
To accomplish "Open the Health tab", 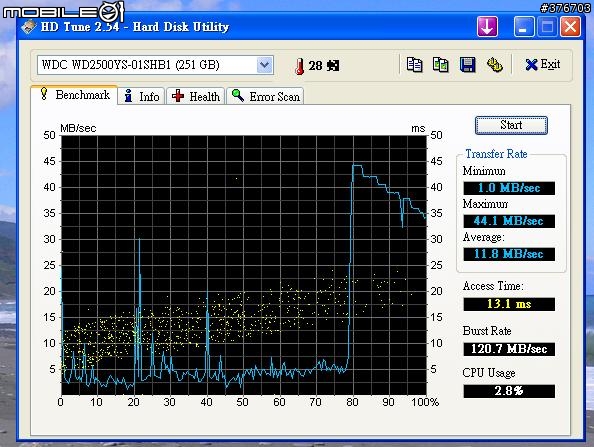I will click(195, 96).
